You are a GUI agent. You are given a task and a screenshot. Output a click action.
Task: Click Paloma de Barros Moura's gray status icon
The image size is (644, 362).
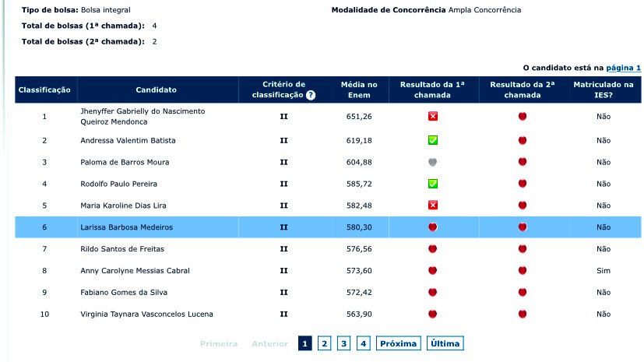click(x=432, y=162)
